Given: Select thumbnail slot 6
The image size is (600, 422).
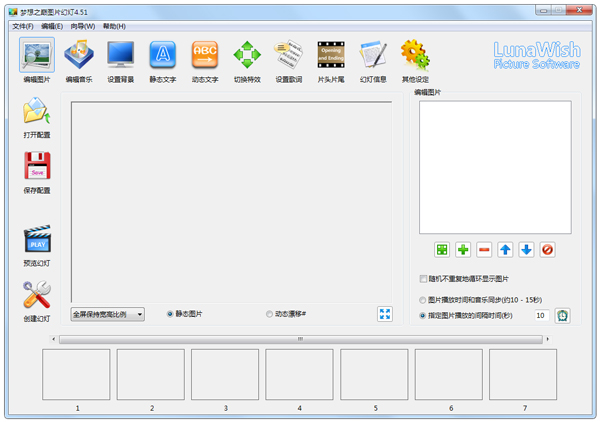Looking at the screenshot, I should (449, 375).
